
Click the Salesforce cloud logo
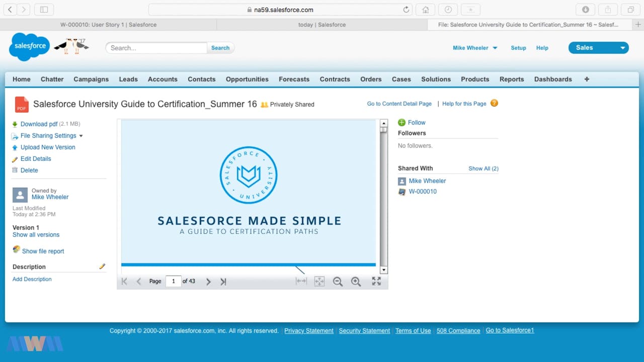[30, 46]
